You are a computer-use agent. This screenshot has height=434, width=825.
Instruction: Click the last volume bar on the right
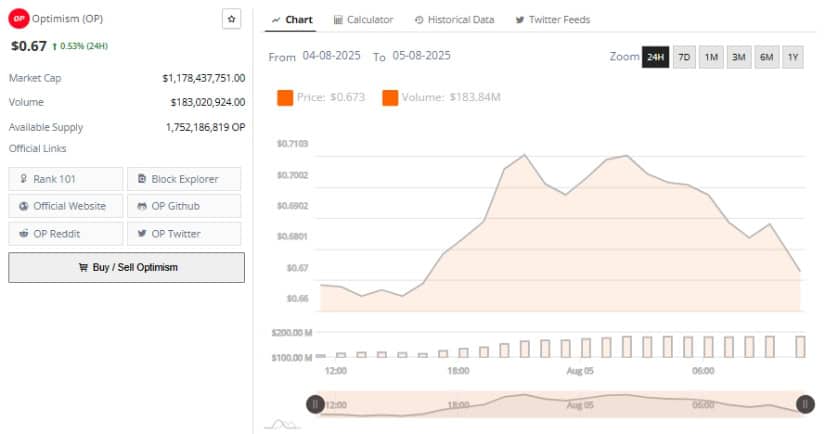pos(800,347)
